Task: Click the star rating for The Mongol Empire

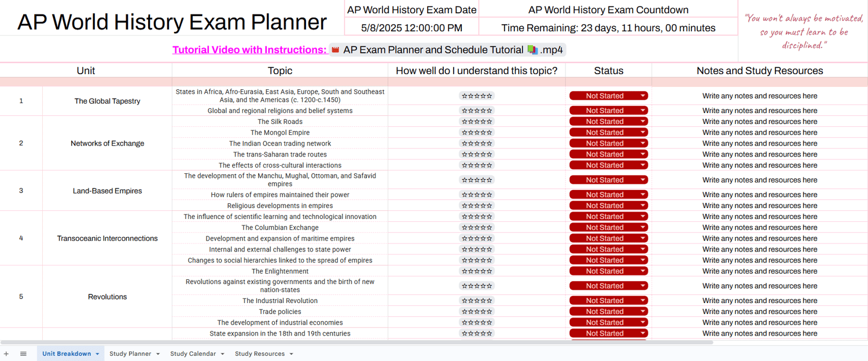Action: click(477, 133)
